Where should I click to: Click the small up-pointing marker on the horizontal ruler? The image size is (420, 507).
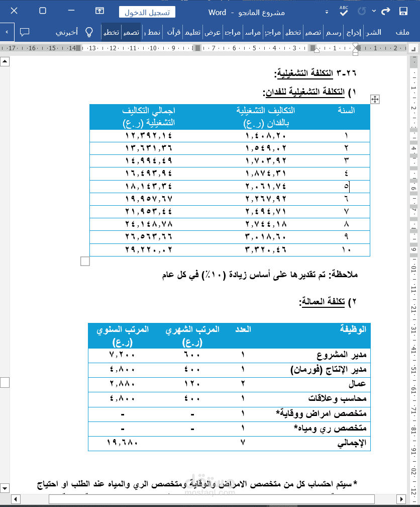pos(317,50)
